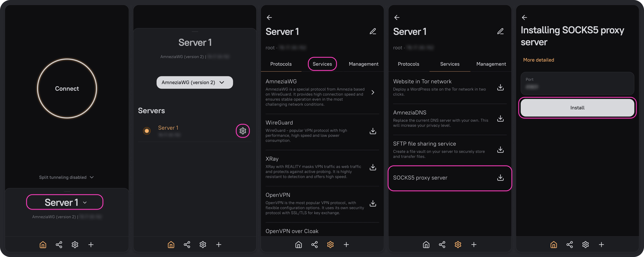Screen dimensions: 644x257
Task: Tap the gear icon on the SOCKS5 install screen
Action: pos(585,245)
